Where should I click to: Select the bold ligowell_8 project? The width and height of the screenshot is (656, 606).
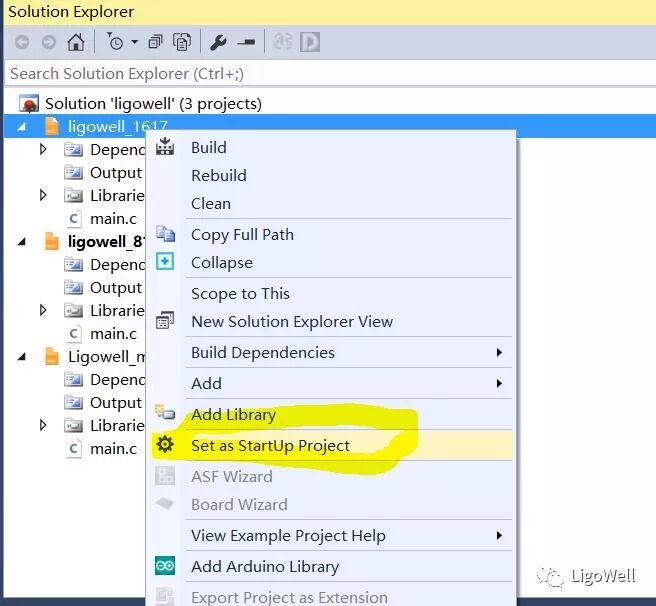pyautogui.click(x=106, y=241)
